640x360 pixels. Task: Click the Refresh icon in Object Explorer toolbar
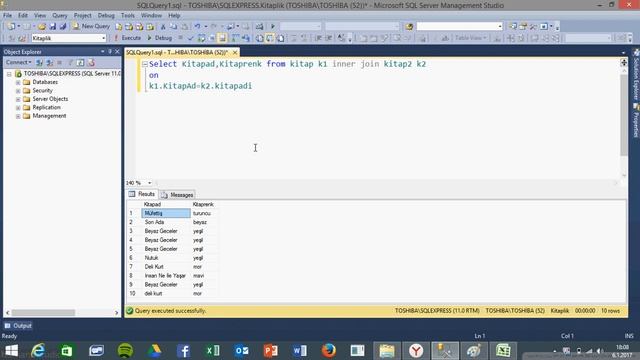(x=80, y=62)
